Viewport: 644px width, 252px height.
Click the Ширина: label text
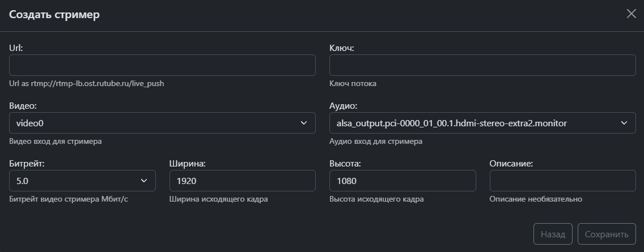(187, 164)
